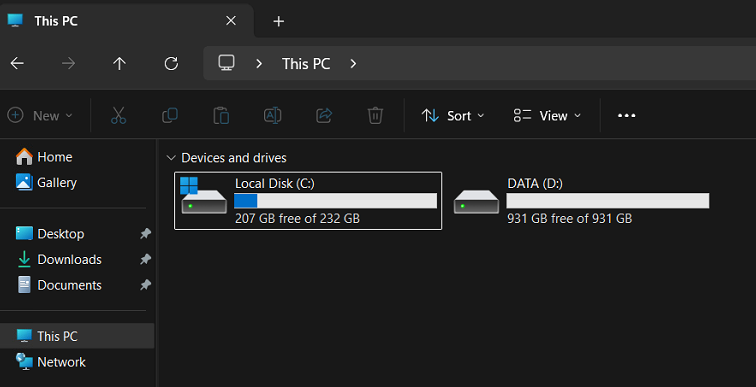This screenshot has width=756, height=387.
Task: Open the See more ellipsis menu
Action: tap(626, 116)
